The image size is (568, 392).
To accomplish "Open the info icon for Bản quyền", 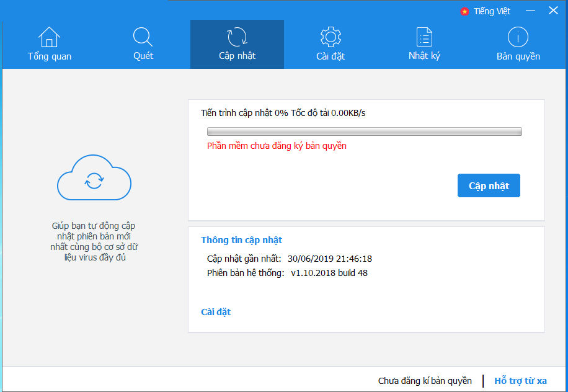I will coord(518,37).
